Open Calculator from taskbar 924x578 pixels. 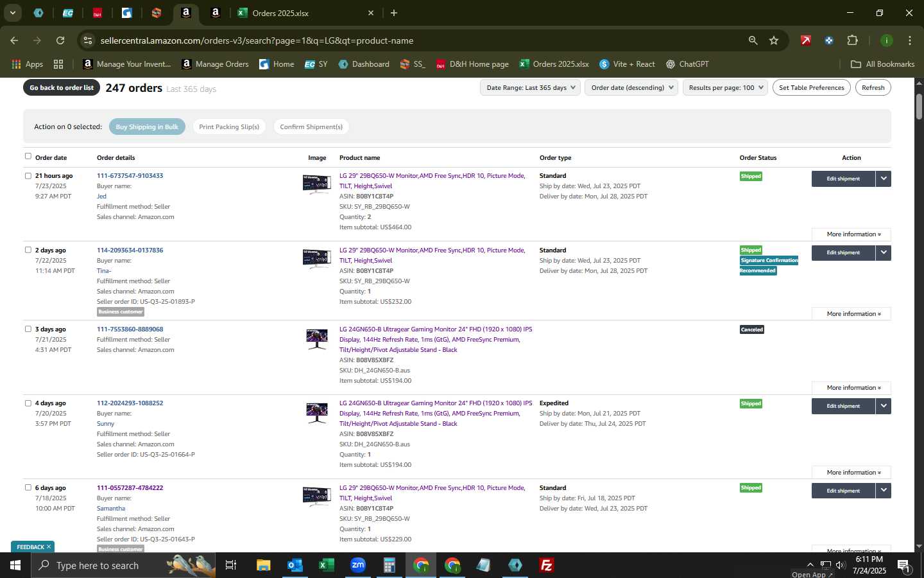click(x=389, y=565)
